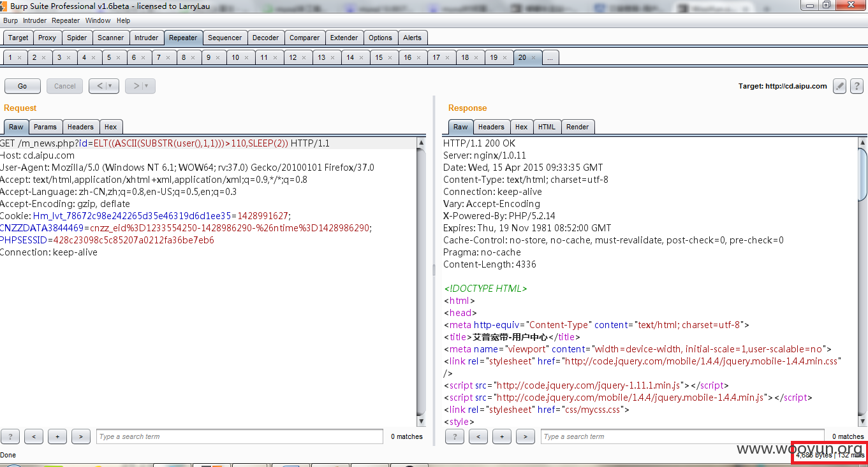
Task: Click the Target: http://cd.aipu.com label
Action: point(783,86)
